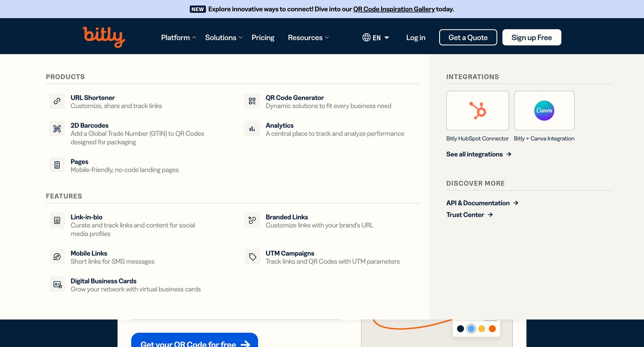The width and height of the screenshot is (644, 347).
Task: Click the Pages document icon
Action: (57, 165)
